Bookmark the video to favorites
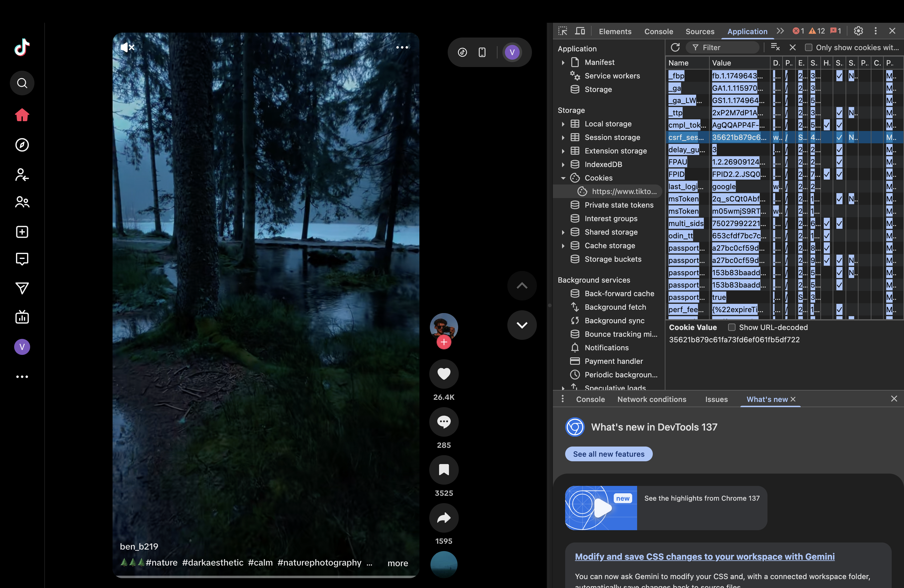The height and width of the screenshot is (588, 904). coord(444,470)
